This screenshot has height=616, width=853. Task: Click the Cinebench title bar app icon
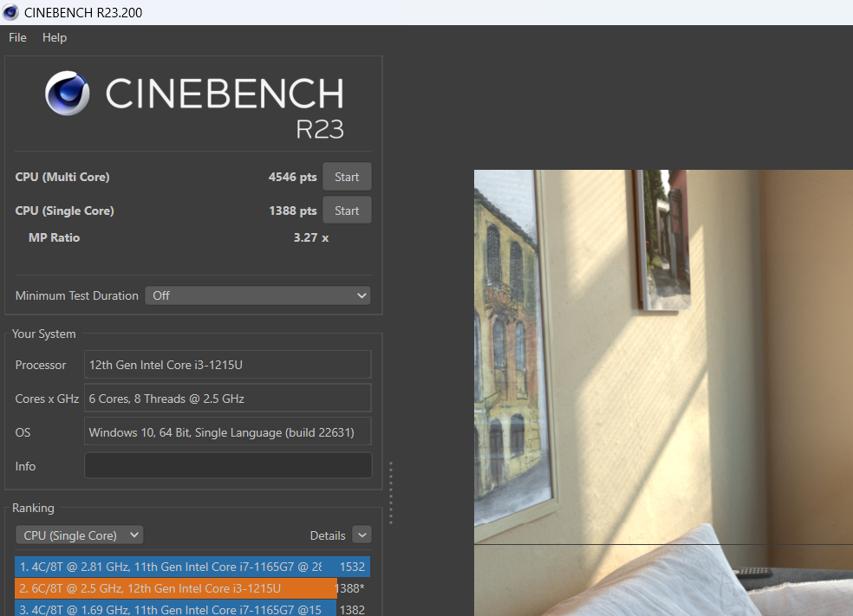(10, 12)
